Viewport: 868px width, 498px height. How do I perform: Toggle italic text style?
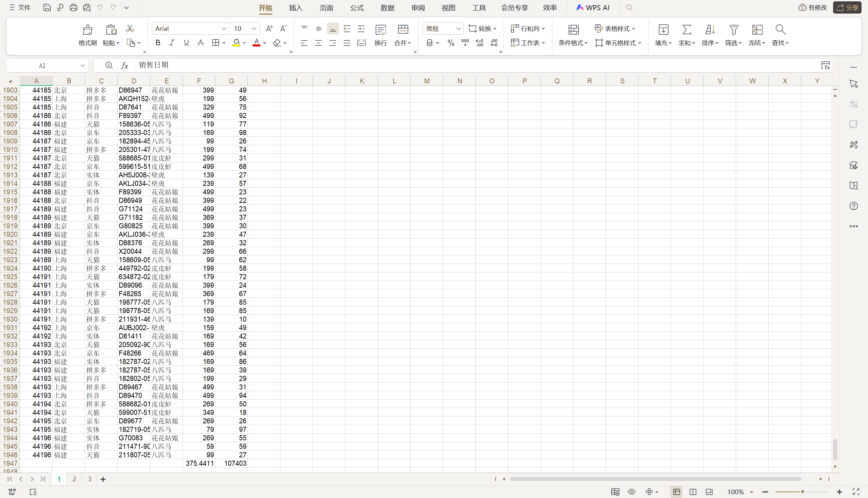click(x=172, y=43)
